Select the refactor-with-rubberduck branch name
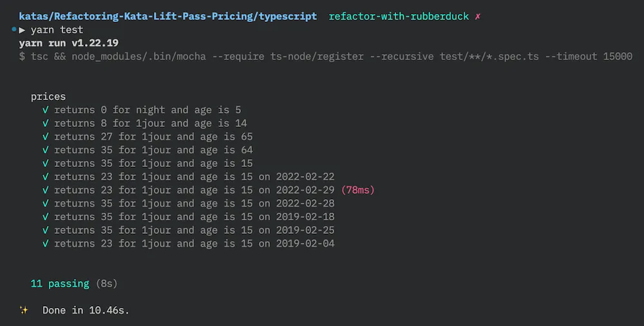 [x=399, y=16]
